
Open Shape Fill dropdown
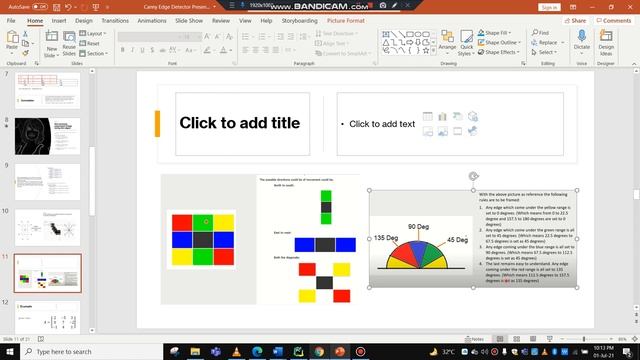(494, 33)
